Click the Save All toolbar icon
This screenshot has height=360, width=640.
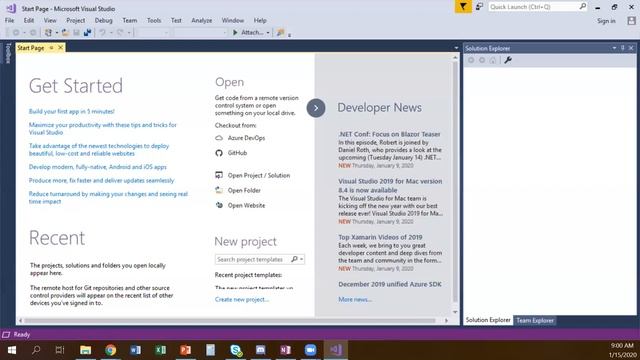87,33
